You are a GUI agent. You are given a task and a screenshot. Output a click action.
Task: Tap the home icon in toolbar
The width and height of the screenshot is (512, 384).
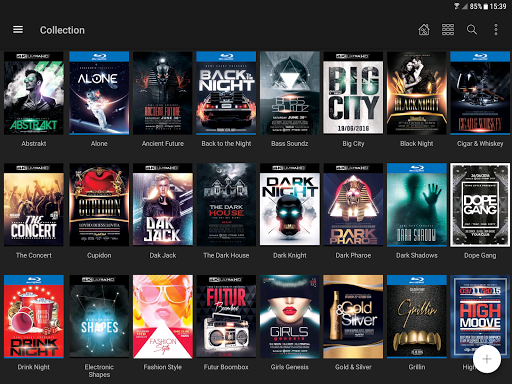[424, 30]
